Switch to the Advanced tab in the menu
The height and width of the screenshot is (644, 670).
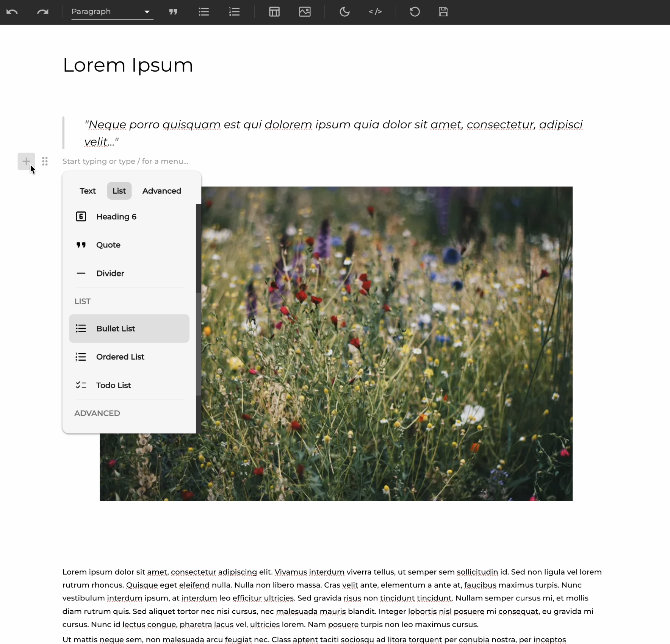(162, 191)
